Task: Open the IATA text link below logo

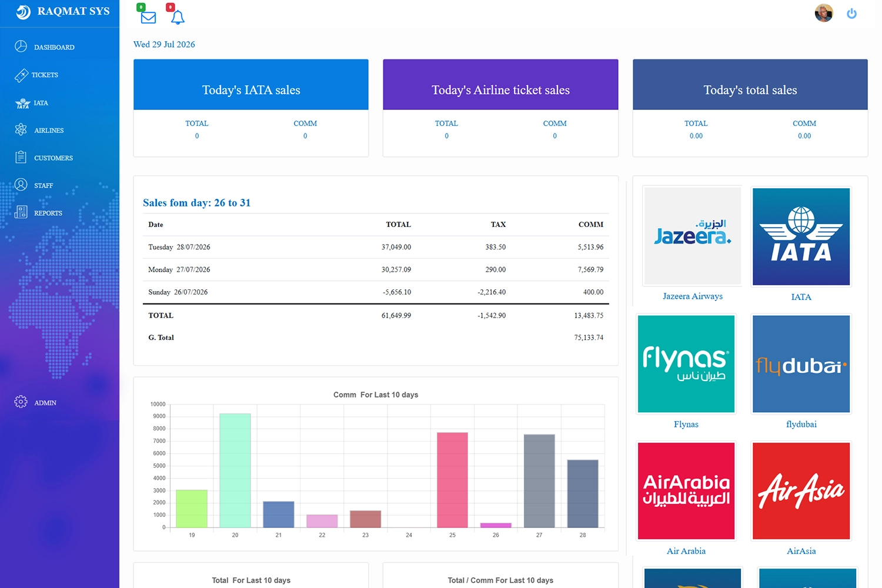Action: 801,297
